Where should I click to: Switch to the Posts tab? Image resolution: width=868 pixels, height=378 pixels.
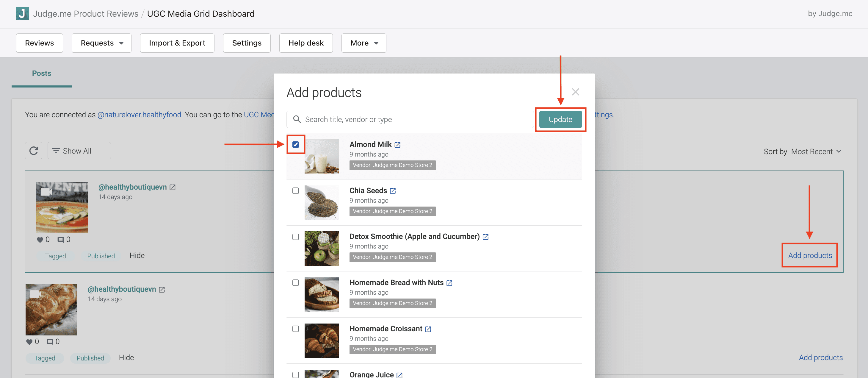[41, 73]
